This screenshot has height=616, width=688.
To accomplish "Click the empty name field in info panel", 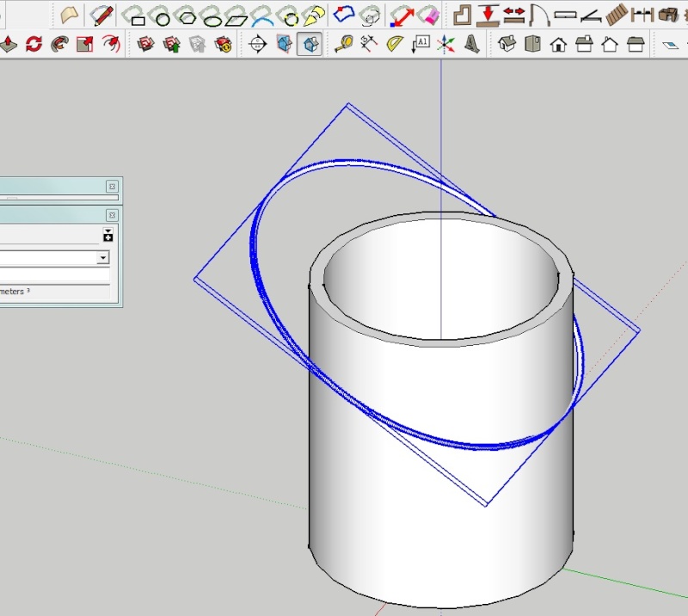I will [x=54, y=274].
